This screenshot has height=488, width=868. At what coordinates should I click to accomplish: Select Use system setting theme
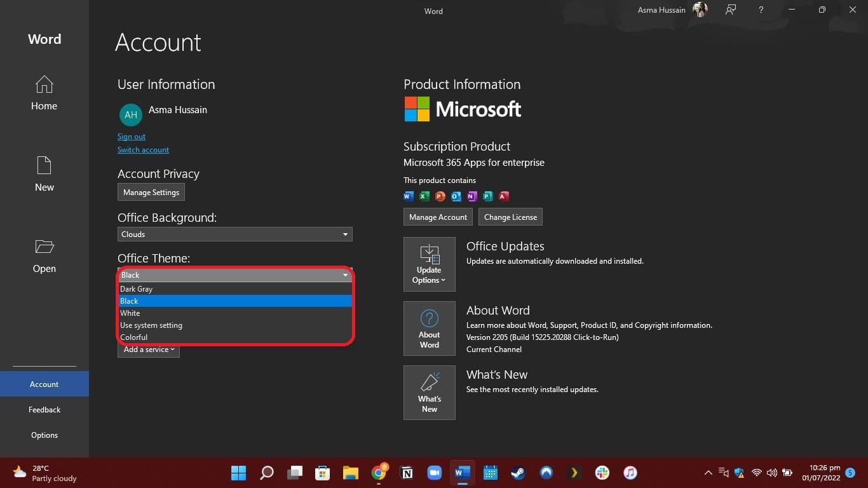click(151, 325)
